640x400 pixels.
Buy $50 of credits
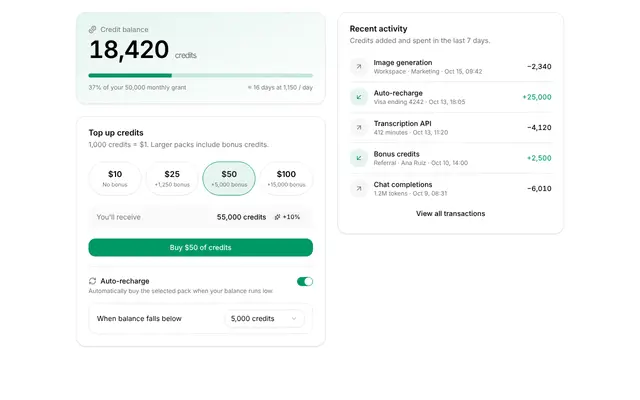[201, 247]
